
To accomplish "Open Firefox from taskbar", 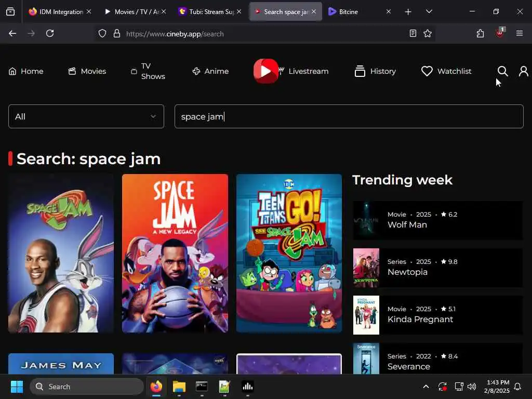I will click(156, 387).
